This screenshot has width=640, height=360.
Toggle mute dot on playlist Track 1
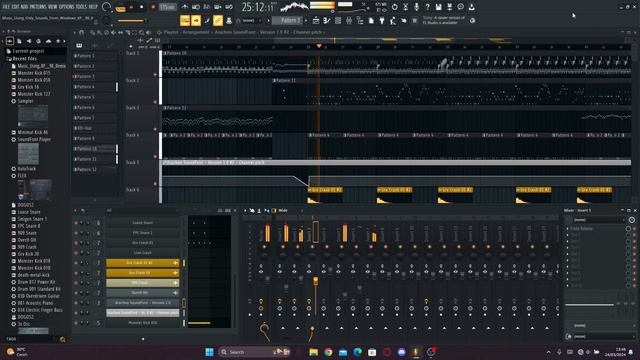[x=155, y=75]
